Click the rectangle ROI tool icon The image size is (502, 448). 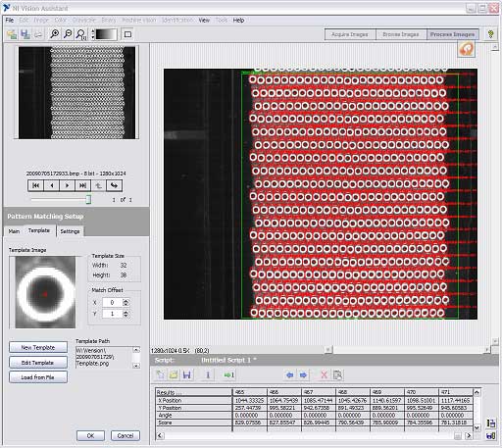click(x=127, y=34)
